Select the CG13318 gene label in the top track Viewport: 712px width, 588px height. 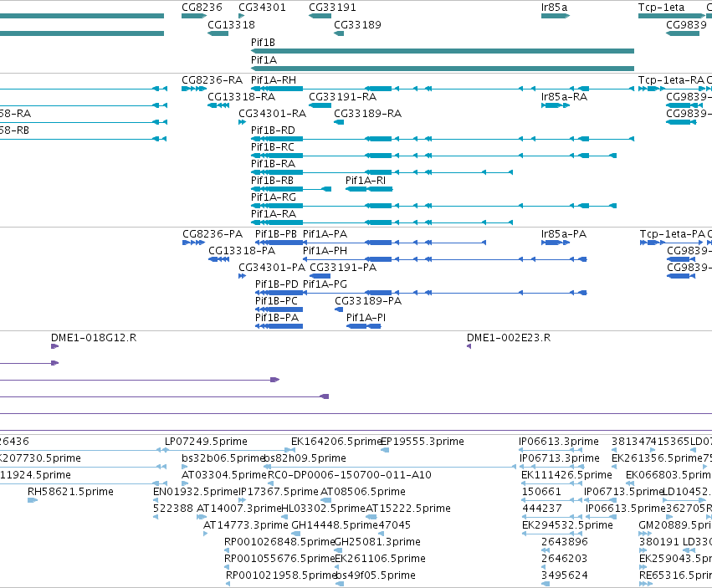(231, 24)
